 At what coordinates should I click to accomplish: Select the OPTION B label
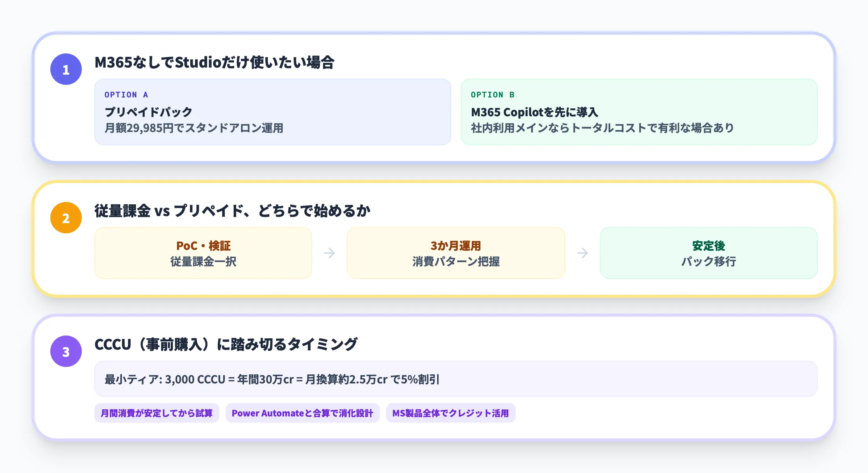point(493,95)
